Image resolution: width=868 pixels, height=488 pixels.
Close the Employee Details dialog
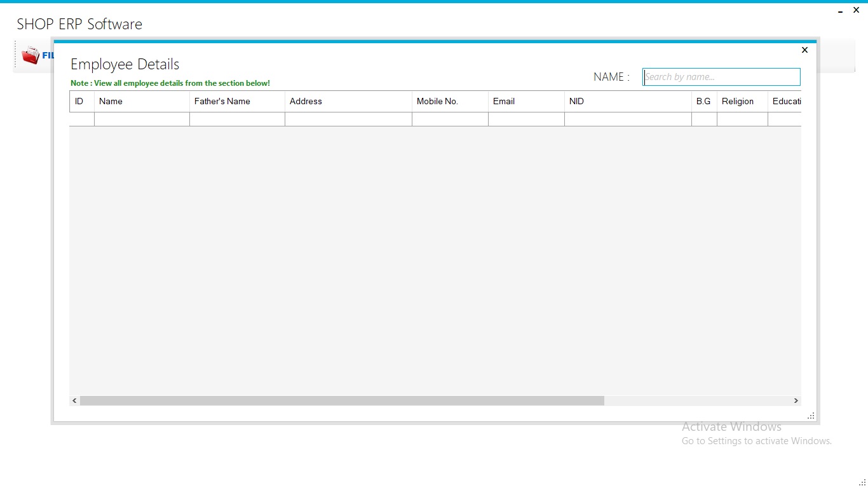(804, 50)
